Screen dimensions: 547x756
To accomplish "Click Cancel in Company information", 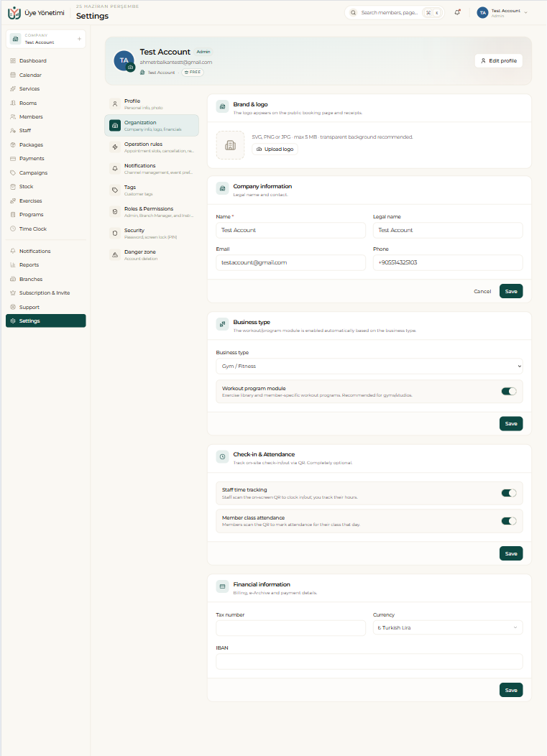I will (482, 291).
